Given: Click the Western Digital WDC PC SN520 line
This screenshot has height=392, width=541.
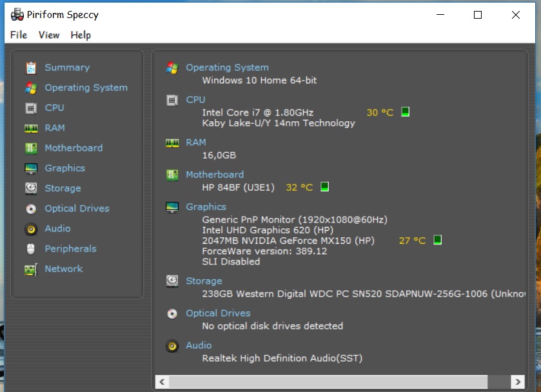Looking at the screenshot, I should click(364, 294).
